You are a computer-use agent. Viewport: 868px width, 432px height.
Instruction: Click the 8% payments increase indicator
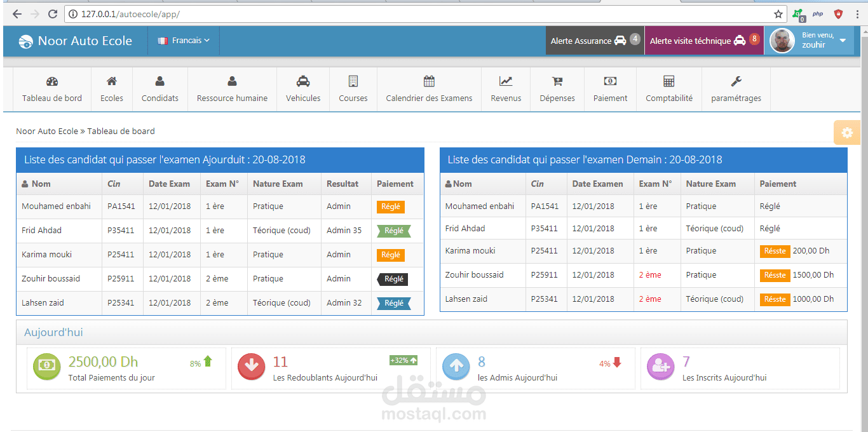(201, 363)
